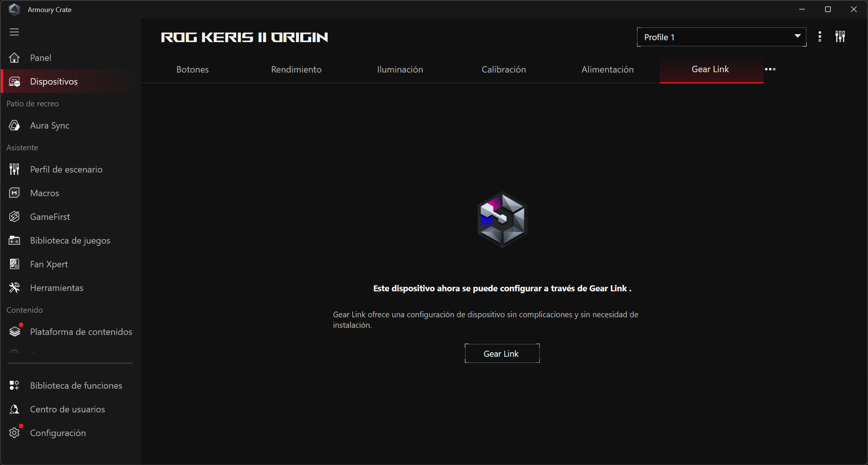Open Configuración in the sidebar
This screenshot has width=868, height=465.
pyautogui.click(x=71, y=433)
